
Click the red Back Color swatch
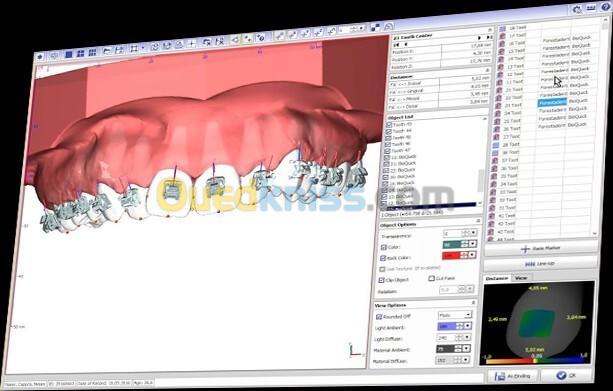(x=451, y=256)
